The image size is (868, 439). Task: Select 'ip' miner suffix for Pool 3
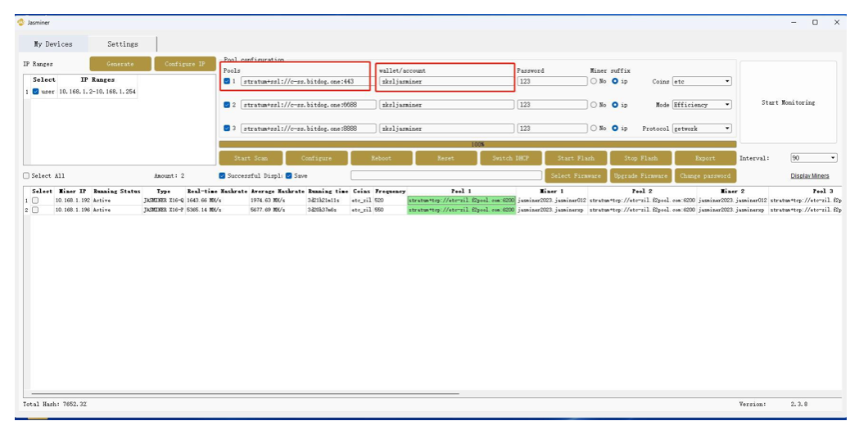click(615, 128)
